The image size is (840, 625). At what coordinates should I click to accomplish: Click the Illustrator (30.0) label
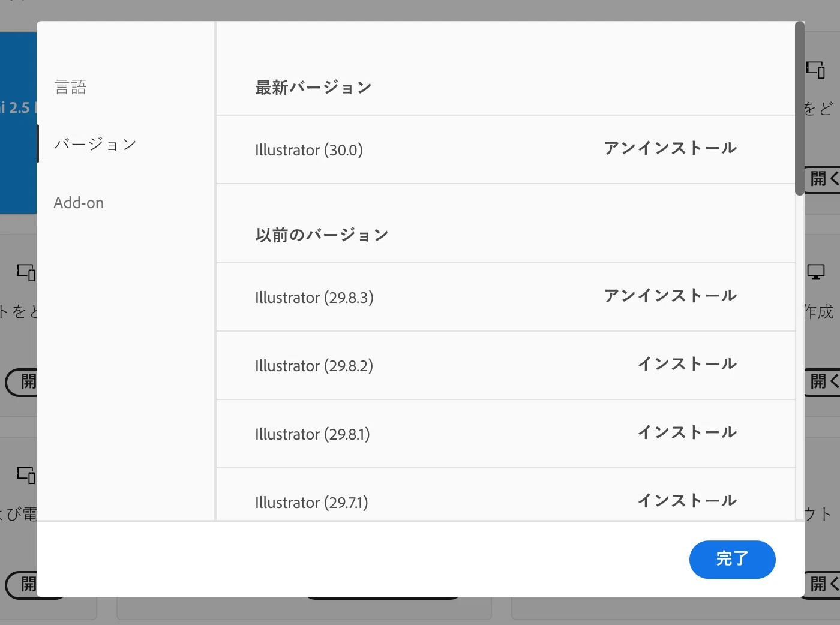click(309, 150)
